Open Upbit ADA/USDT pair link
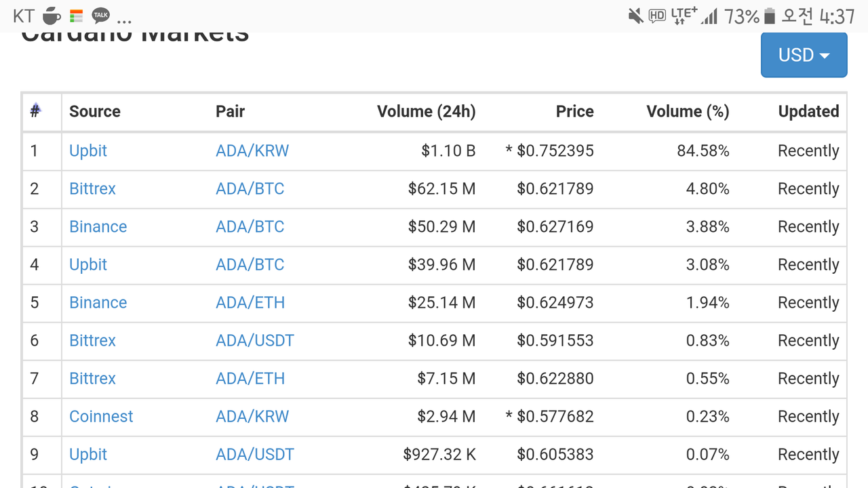Screen dimensions: 868x488 point(255,454)
